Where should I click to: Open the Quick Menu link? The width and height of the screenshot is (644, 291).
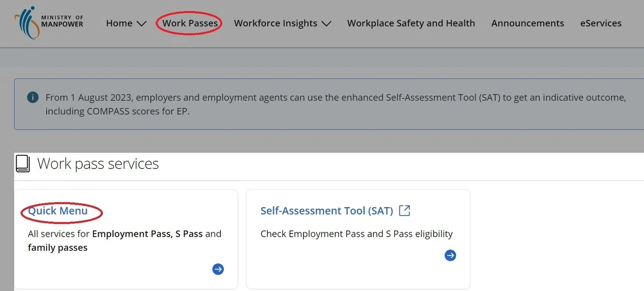point(58,211)
